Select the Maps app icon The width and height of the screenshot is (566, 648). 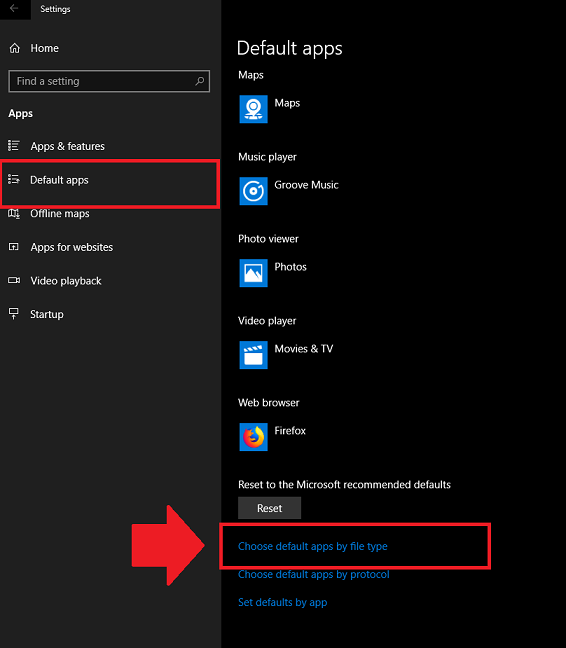coord(253,109)
